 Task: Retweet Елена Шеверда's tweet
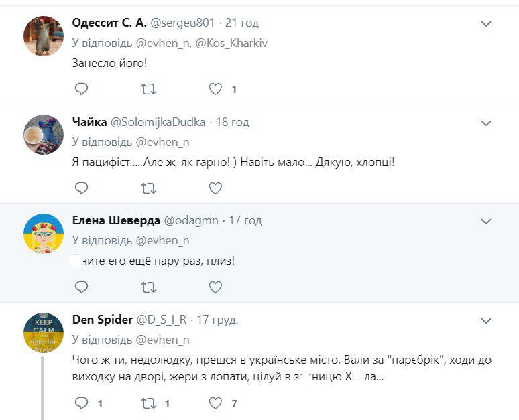click(148, 287)
